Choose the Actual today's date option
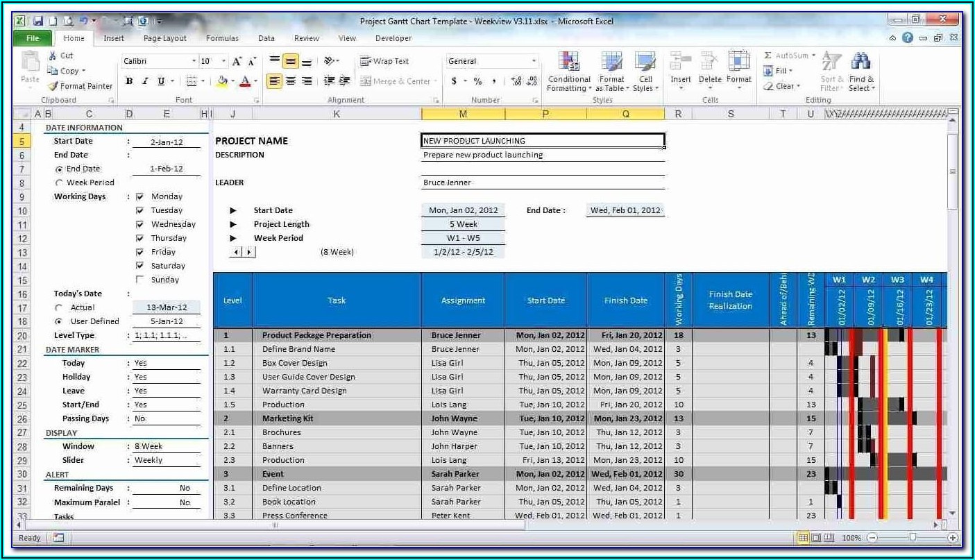The image size is (975, 560). click(59, 308)
